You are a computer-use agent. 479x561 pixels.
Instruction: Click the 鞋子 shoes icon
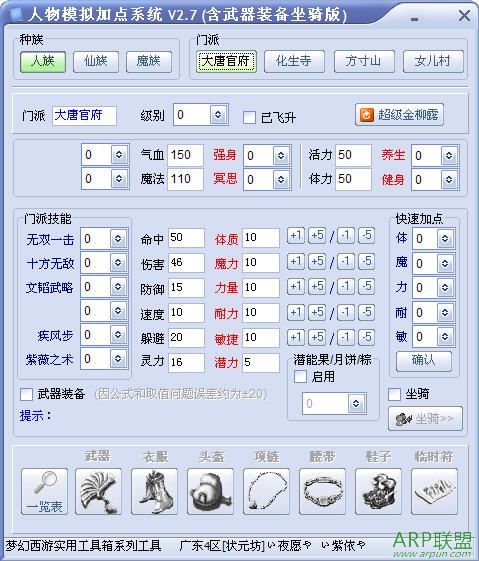click(378, 491)
